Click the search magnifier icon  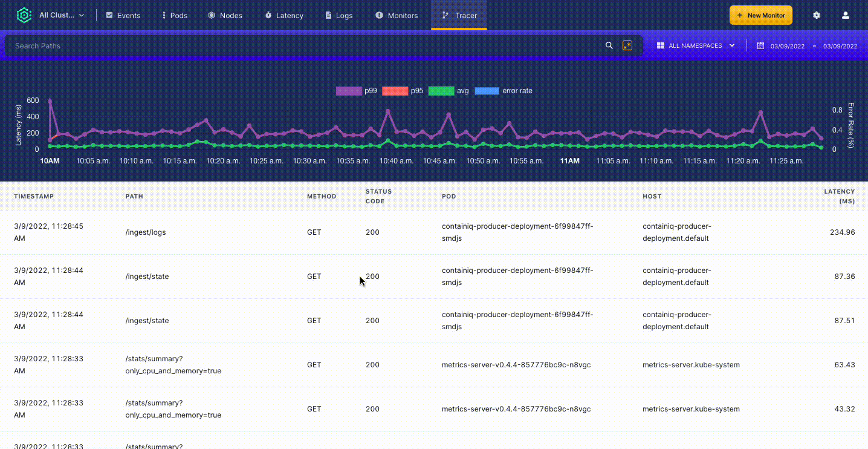(609, 45)
